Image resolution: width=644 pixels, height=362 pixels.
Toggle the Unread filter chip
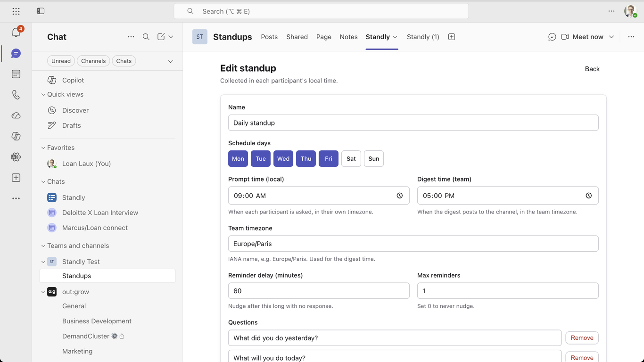click(61, 61)
